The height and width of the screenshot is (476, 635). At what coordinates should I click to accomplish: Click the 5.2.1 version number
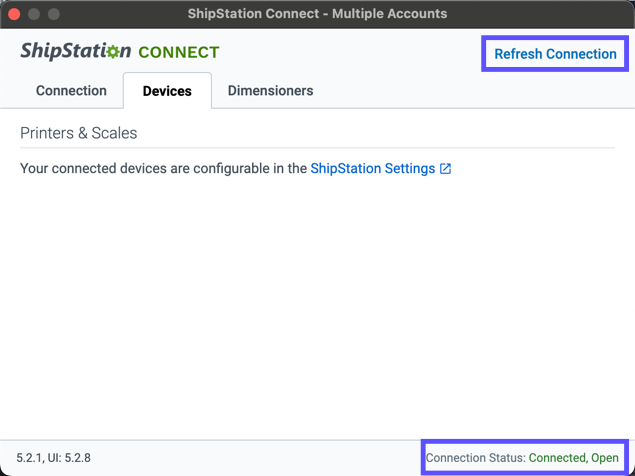(29, 458)
